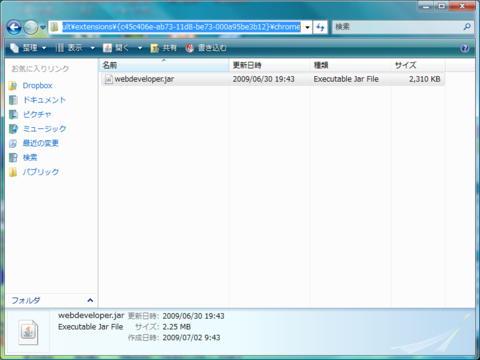
Task: Click the 2,310 KB size cell
Action: pyautogui.click(x=425, y=79)
